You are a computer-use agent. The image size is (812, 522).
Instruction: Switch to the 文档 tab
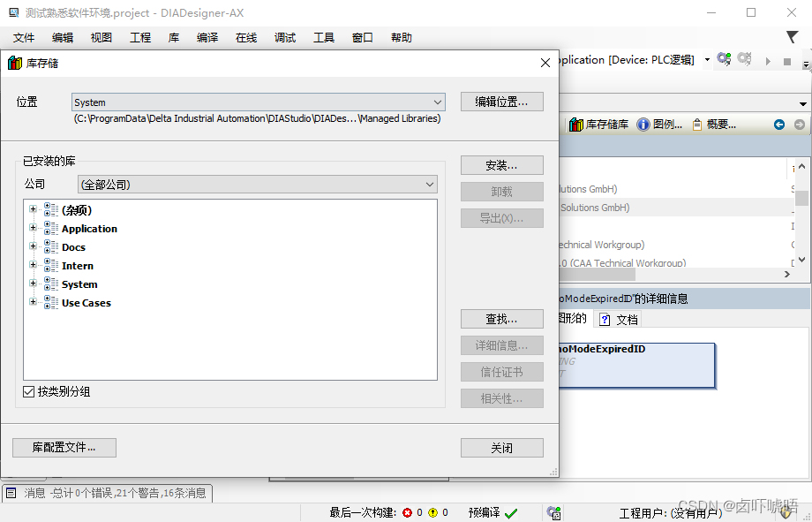(x=619, y=320)
